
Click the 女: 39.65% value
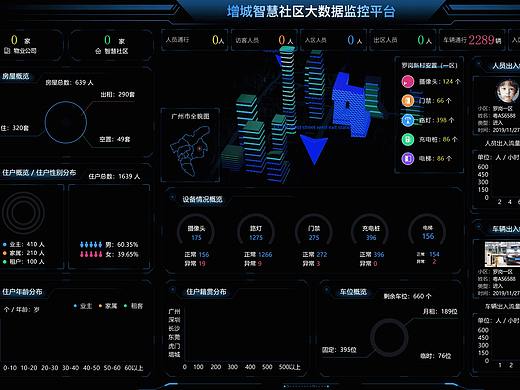click(122, 254)
